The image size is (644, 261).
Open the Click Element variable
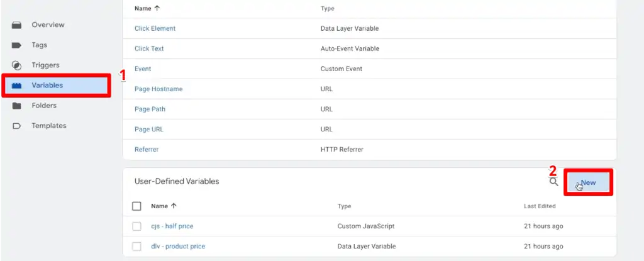point(155,28)
